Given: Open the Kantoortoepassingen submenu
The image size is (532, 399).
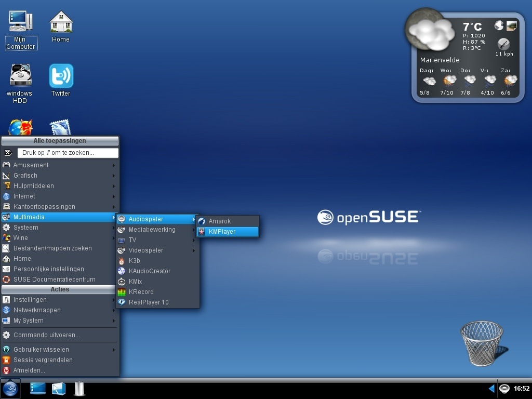Looking at the screenshot, I should 60,207.
